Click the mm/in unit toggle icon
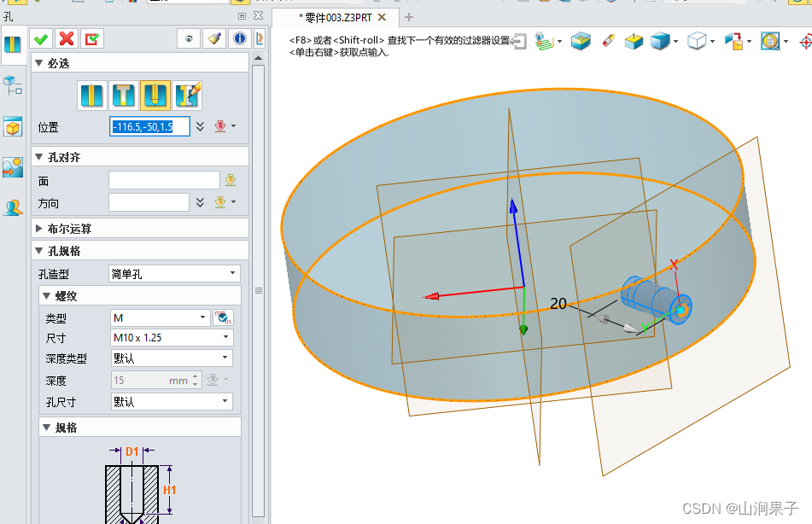Screen dimensions: 812x524 tap(223, 317)
